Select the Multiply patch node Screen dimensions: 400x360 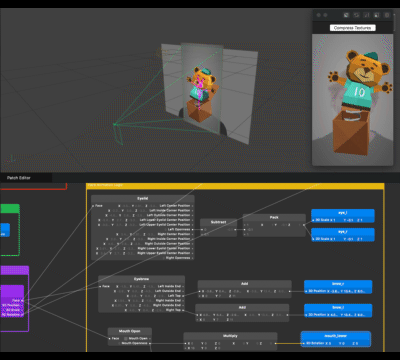[230, 341]
